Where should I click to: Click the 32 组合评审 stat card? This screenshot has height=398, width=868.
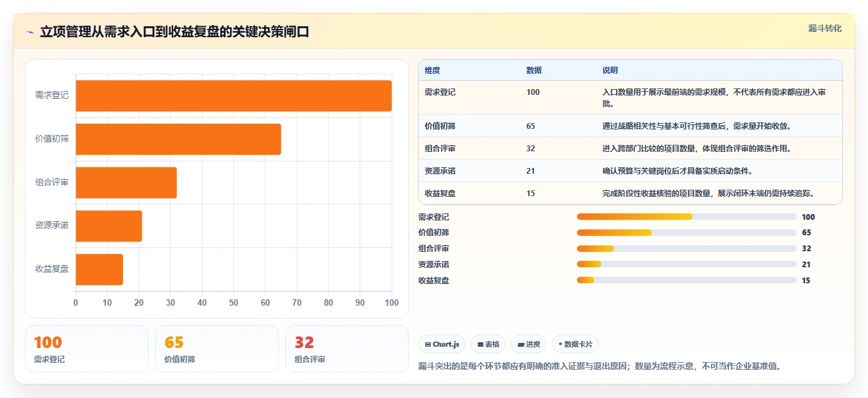(347, 349)
